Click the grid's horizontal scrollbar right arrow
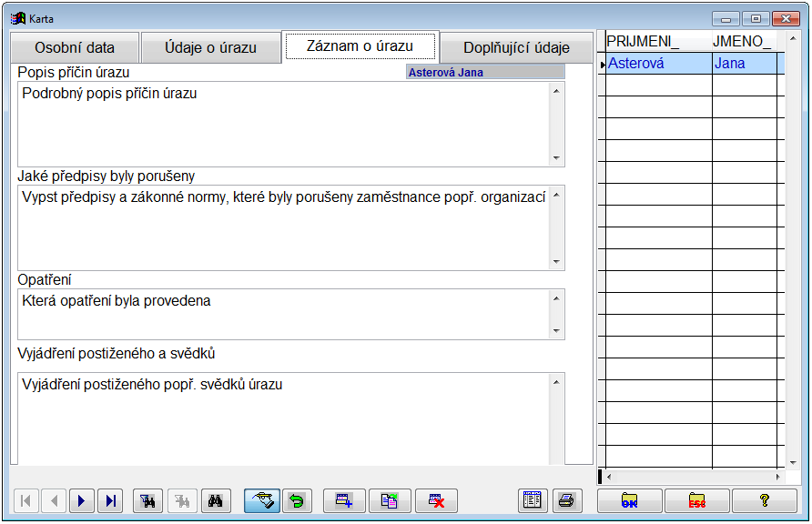The image size is (812, 524). click(777, 477)
